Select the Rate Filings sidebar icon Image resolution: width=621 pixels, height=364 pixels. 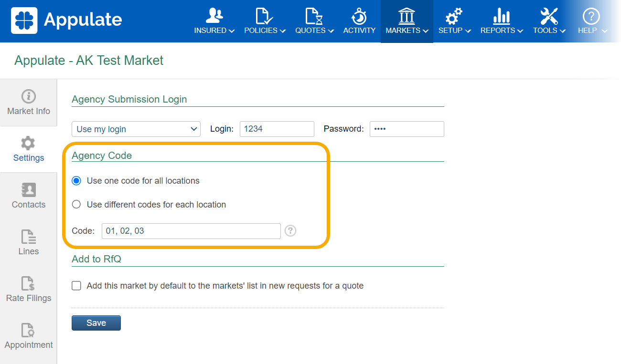coord(28,283)
